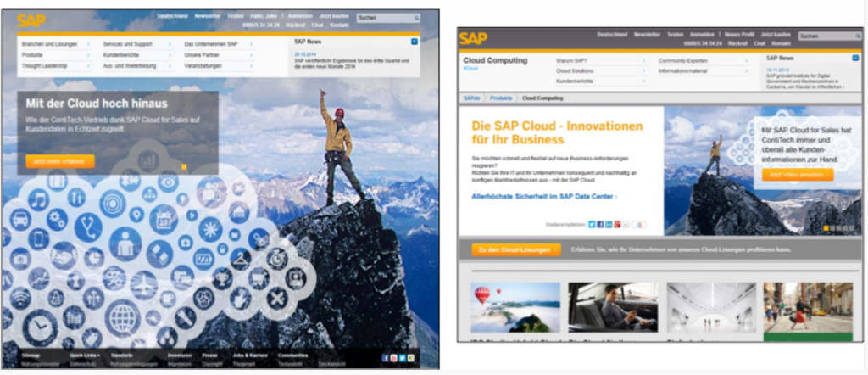Image resolution: width=868 pixels, height=375 pixels.
Task: Click the Zu den Cloud-Lösungen button
Action: pyautogui.click(x=516, y=249)
